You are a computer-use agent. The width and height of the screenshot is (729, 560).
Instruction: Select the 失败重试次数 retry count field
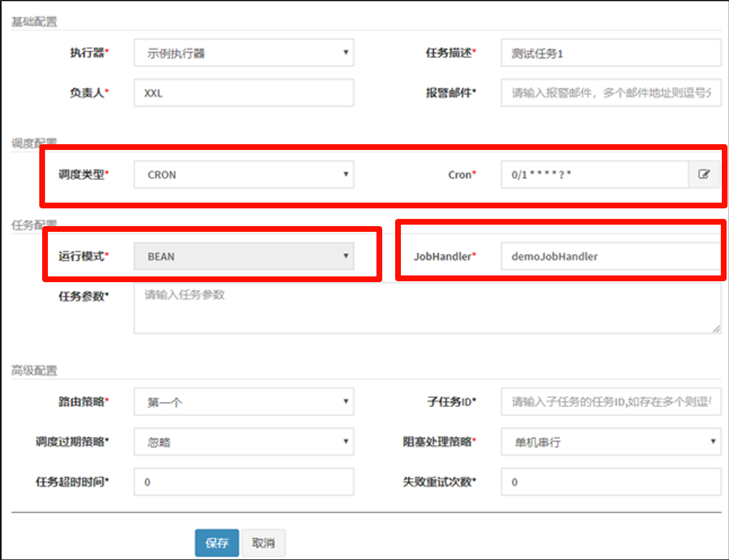(x=611, y=482)
